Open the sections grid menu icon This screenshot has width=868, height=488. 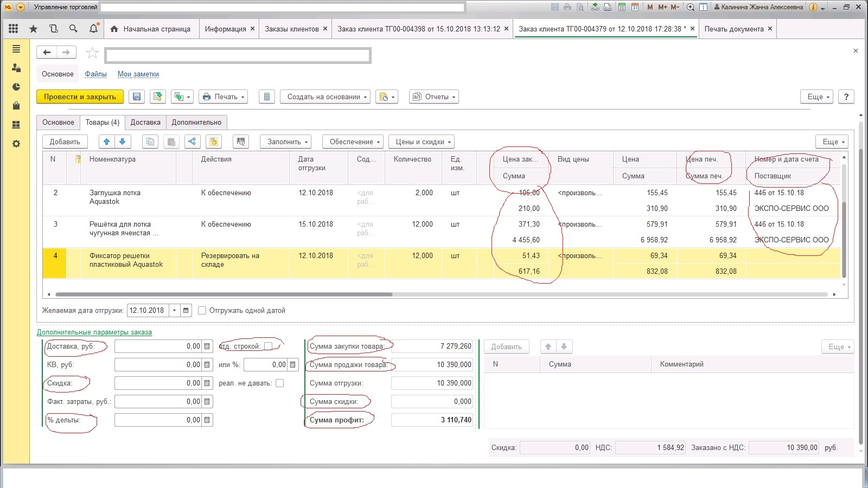coord(14,29)
